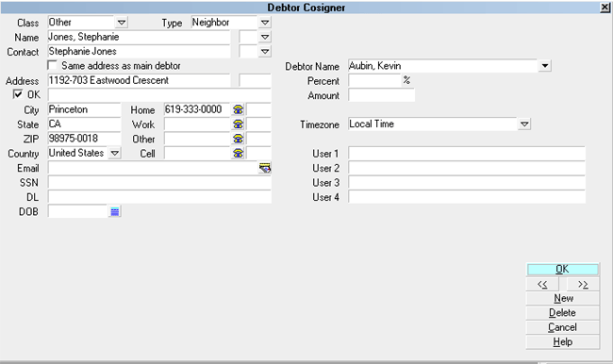Expand the Country dropdown
Image resolution: width=613 pixels, height=364 pixels.
pos(114,153)
